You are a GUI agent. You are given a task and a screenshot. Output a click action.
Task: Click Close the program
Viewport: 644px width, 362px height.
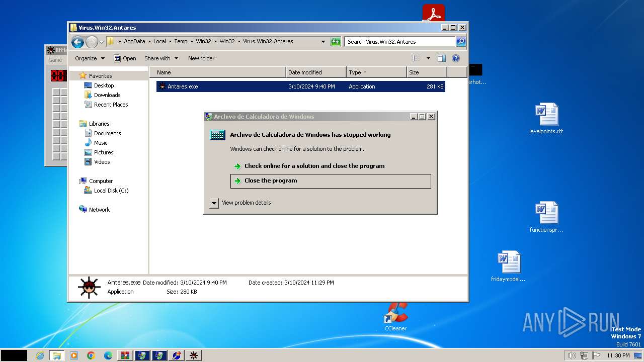(331, 181)
